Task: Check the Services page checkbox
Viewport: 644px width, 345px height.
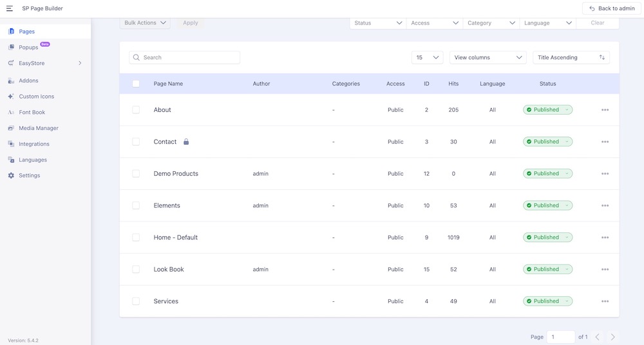Action: pyautogui.click(x=136, y=301)
